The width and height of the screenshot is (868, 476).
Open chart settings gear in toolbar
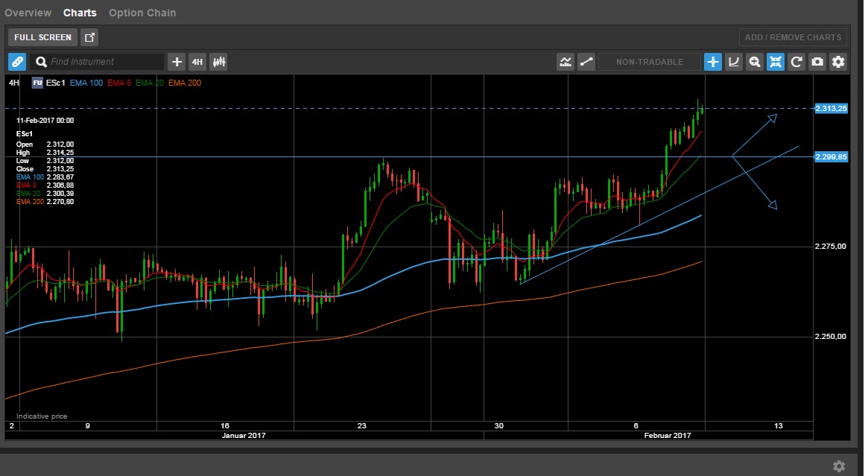839,62
